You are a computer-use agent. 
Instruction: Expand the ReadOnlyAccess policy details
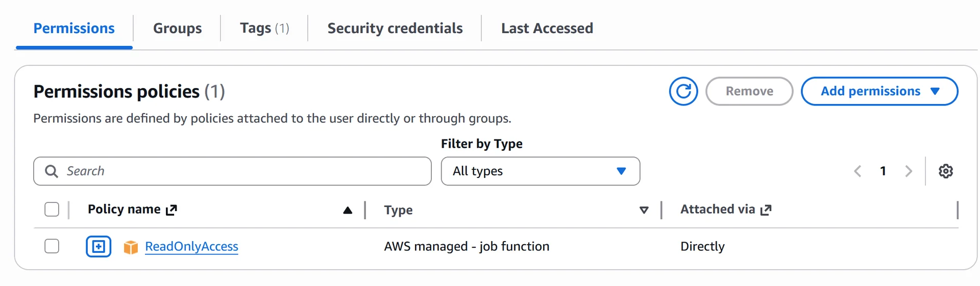coord(99,247)
